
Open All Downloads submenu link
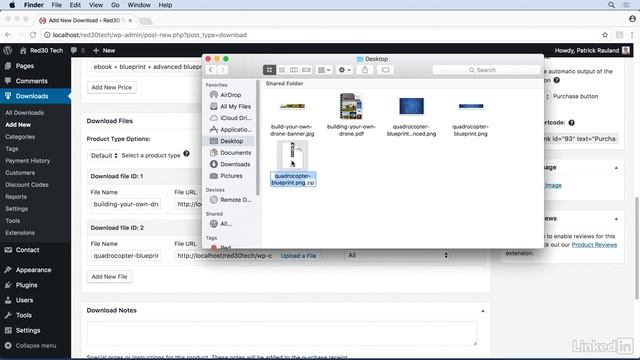point(24,113)
